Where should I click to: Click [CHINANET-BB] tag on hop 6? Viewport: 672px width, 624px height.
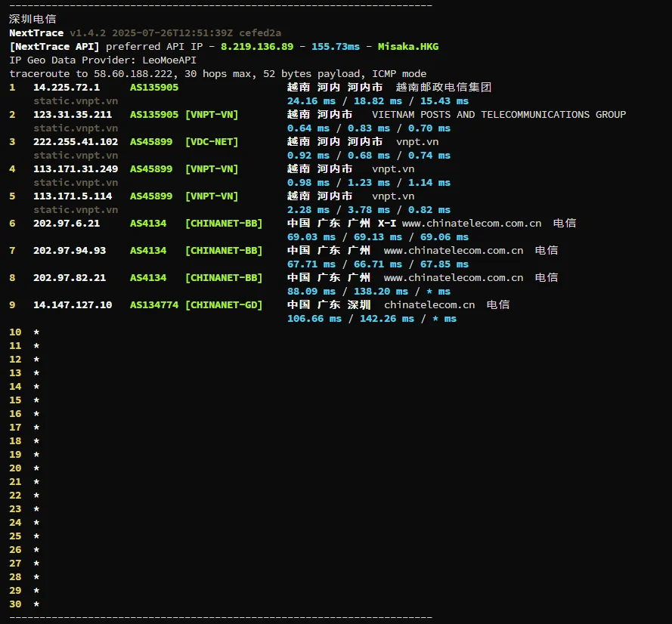224,224
